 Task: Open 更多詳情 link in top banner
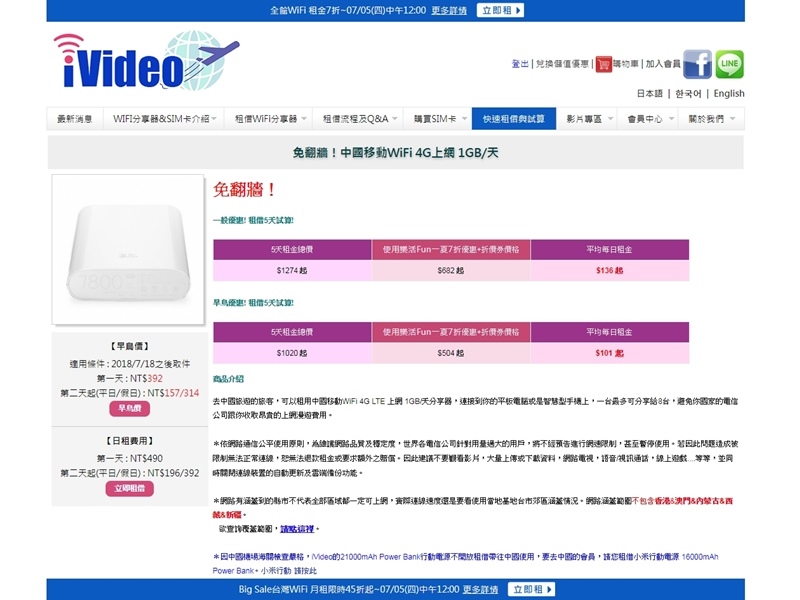[x=449, y=10]
